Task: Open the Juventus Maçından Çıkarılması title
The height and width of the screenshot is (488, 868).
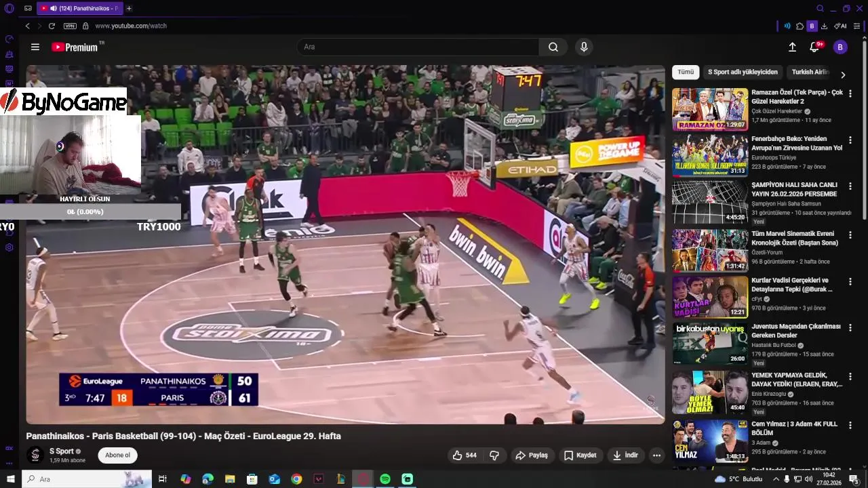Action: click(x=796, y=331)
